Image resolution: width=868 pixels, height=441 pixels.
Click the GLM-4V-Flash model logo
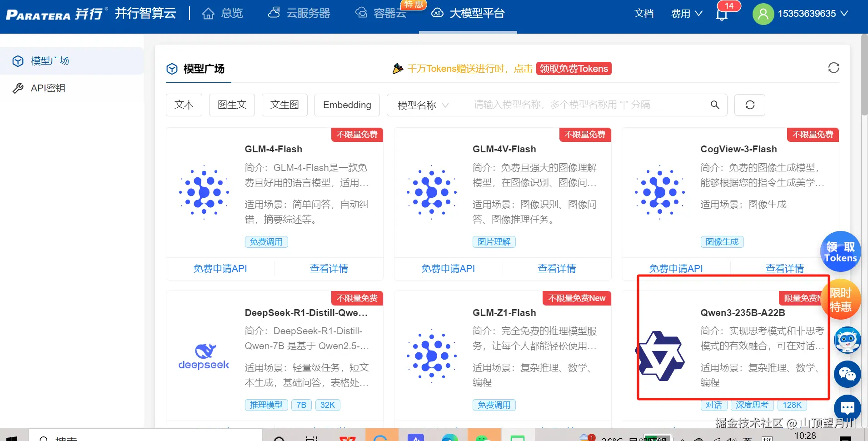(x=432, y=192)
